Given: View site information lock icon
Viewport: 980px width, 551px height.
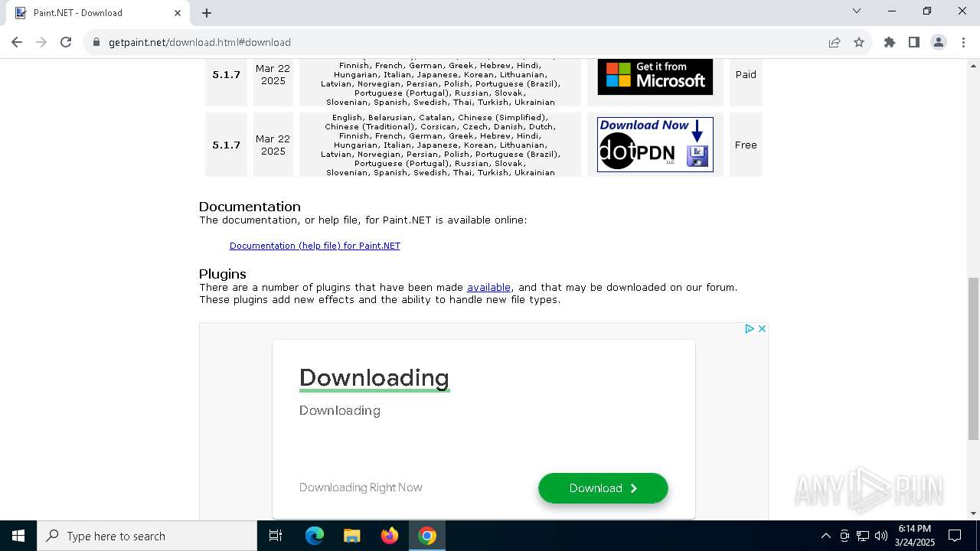Looking at the screenshot, I should (x=96, y=43).
